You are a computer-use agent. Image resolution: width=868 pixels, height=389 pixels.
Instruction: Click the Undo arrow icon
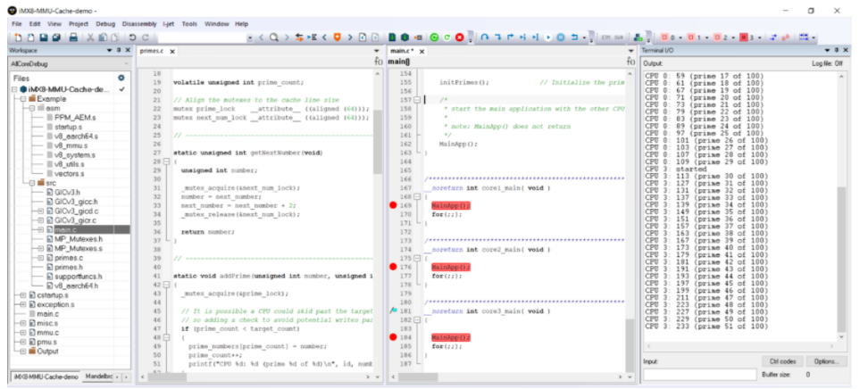pyautogui.click(x=133, y=37)
